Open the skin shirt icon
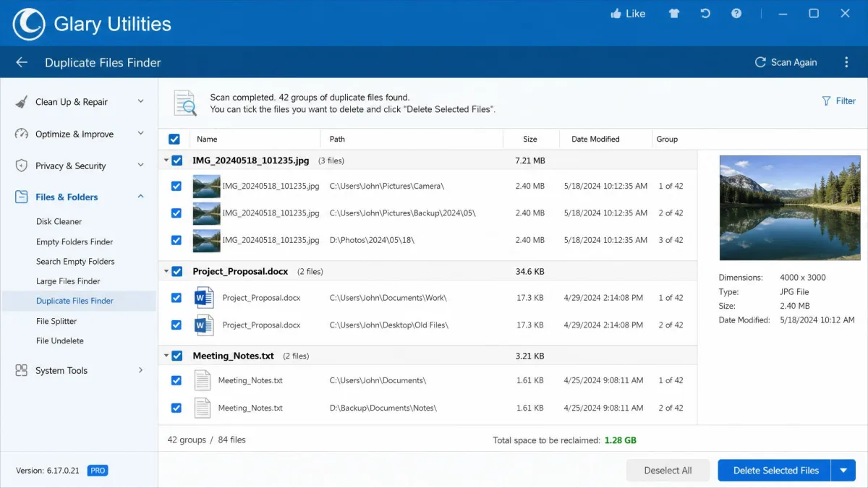Image resolution: width=868 pixels, height=488 pixels. [x=674, y=14]
